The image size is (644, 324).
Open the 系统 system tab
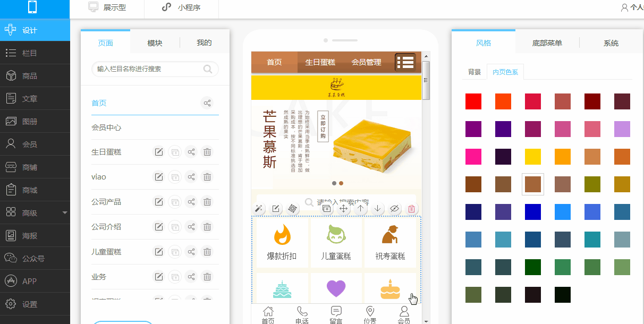(611, 43)
